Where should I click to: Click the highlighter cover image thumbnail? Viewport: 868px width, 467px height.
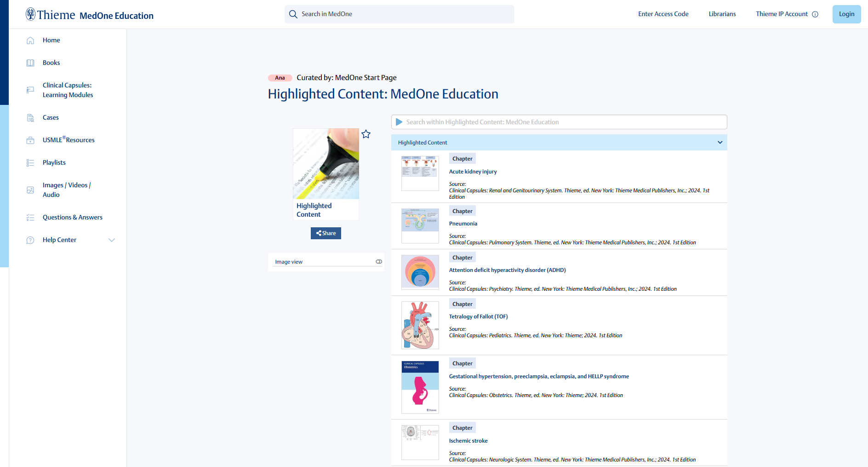pos(326,164)
